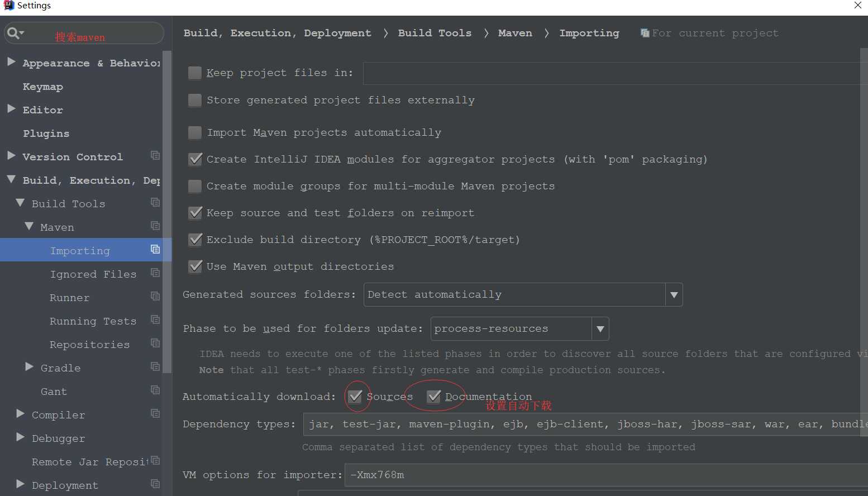Click project-level icon beside Runner
The width and height of the screenshot is (868, 496).
[155, 296]
